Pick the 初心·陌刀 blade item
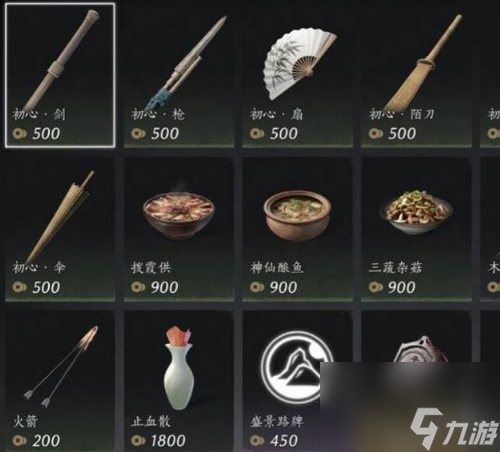 tap(416, 75)
